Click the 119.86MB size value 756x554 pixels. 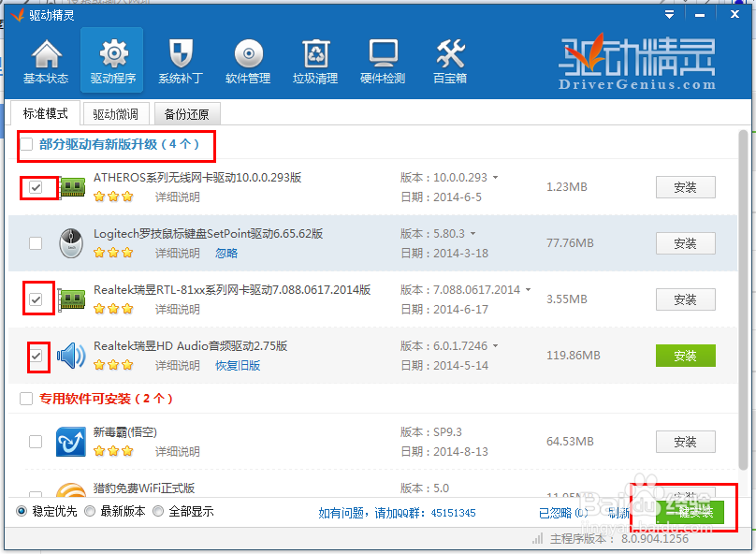[x=574, y=356]
